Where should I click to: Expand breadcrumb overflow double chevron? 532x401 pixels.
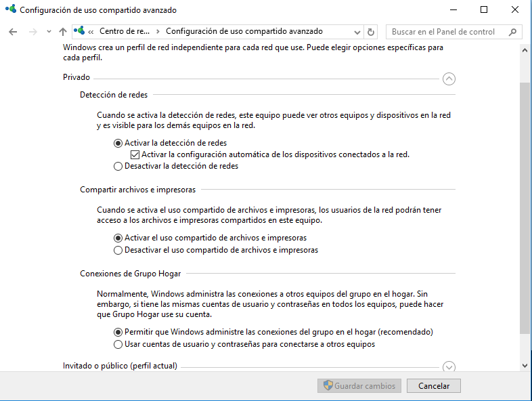tap(91, 32)
